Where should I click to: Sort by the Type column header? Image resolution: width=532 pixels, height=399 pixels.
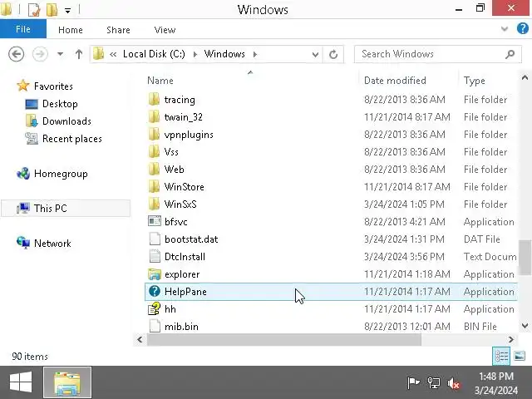click(475, 81)
